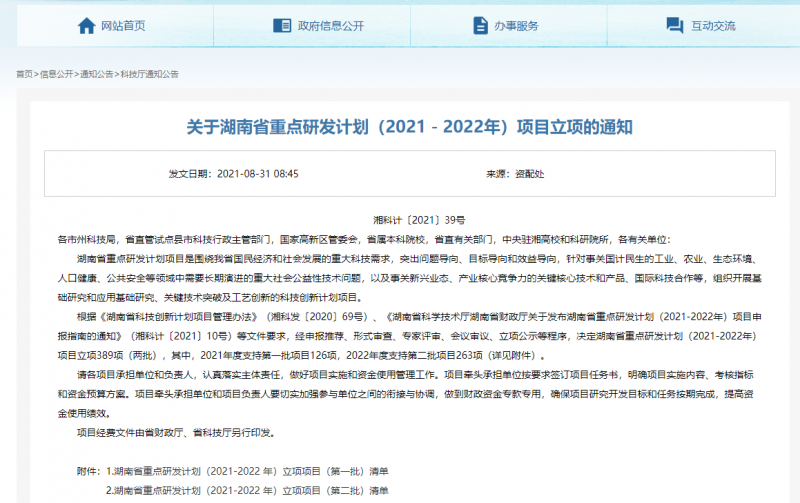Open 科技厅通知公告 breadcrumb link
This screenshot has width=800, height=503.
(x=149, y=75)
